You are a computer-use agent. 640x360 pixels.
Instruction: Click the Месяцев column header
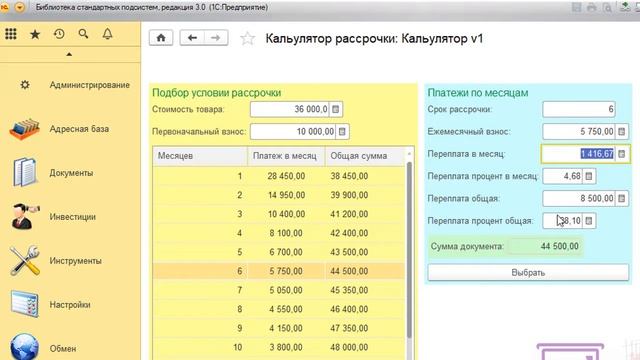(200, 156)
